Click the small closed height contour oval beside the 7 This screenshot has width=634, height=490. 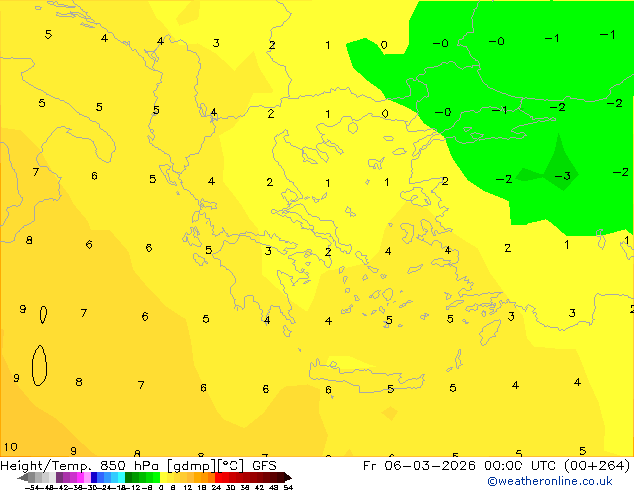tap(43, 315)
